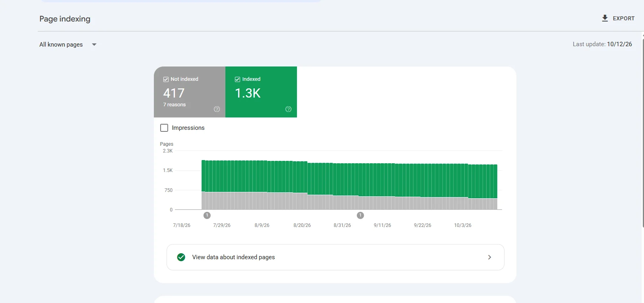Screen dimensions: 644x303
Task: Click the Export download icon
Action: coord(605,18)
